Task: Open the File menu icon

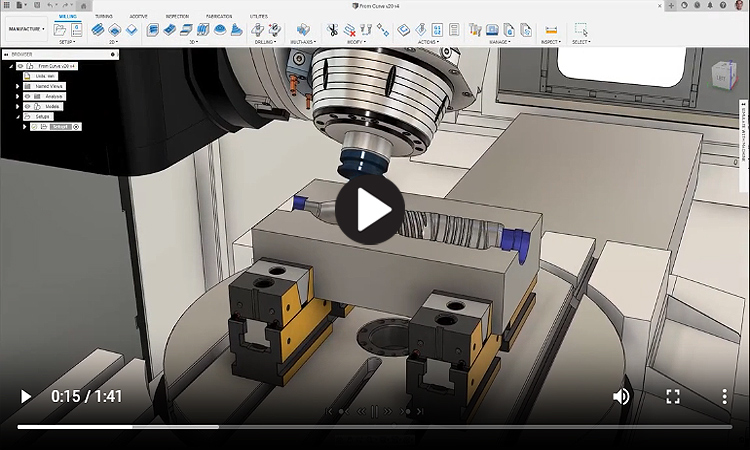Action: point(21,5)
